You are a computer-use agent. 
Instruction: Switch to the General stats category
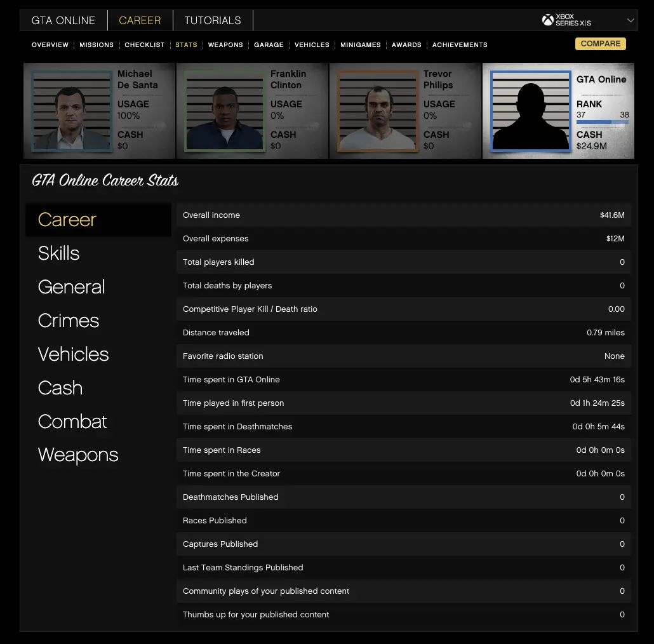point(71,287)
